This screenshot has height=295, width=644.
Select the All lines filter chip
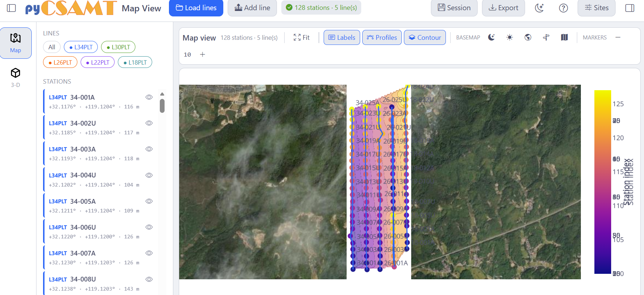point(52,47)
